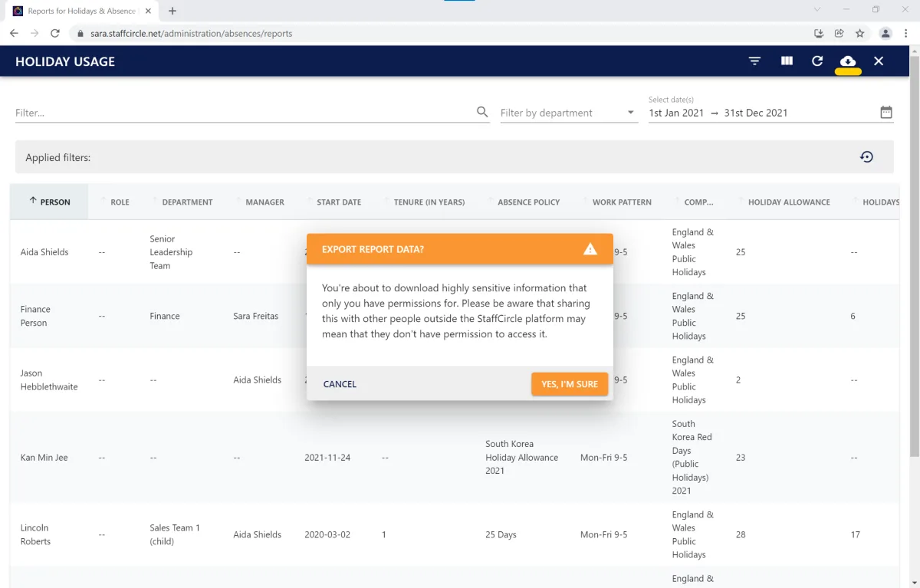
Task: Select the Reports for Holidays & Absence tab
Action: (80, 11)
